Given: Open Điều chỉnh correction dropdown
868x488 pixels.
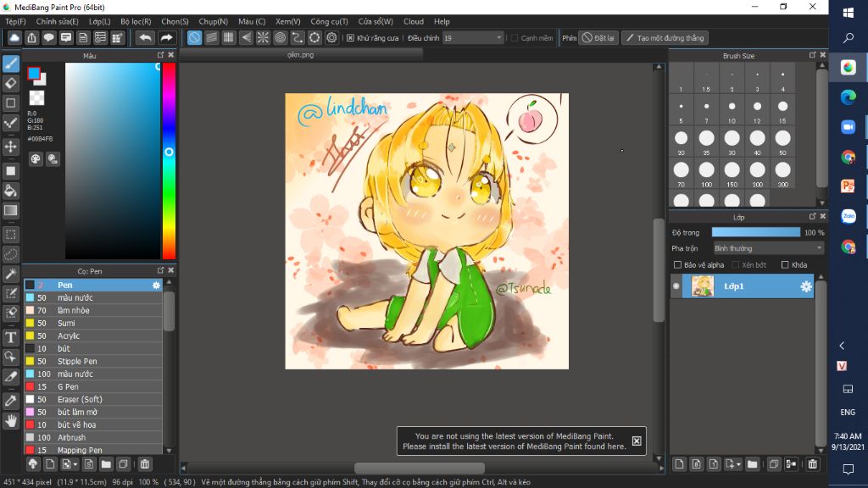Looking at the screenshot, I should (x=473, y=37).
